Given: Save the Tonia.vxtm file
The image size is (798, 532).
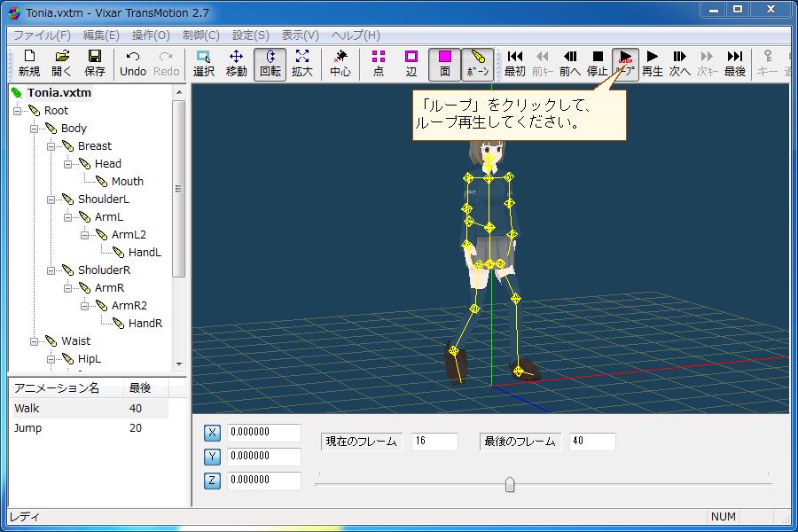Looking at the screenshot, I should (x=93, y=63).
